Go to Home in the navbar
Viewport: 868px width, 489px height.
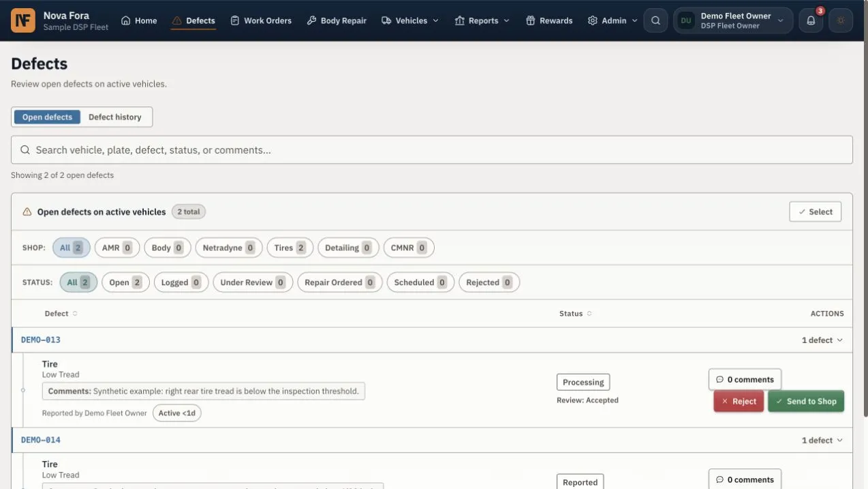coord(139,20)
